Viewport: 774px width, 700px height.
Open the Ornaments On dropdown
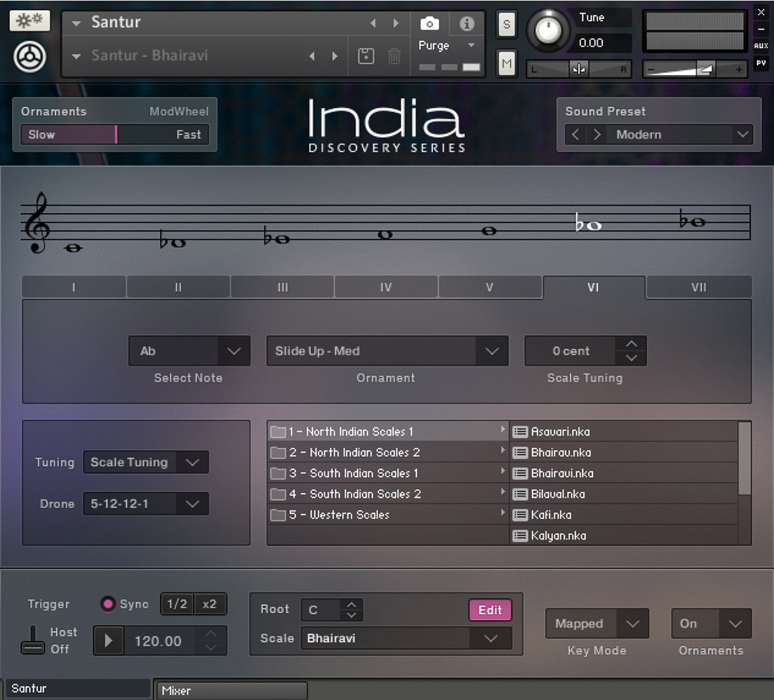[x=712, y=624]
